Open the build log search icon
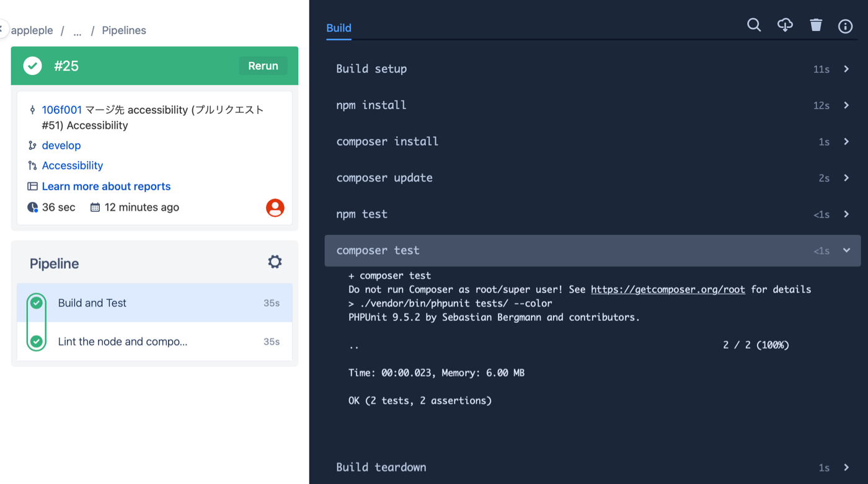This screenshot has height=484, width=868. (754, 25)
